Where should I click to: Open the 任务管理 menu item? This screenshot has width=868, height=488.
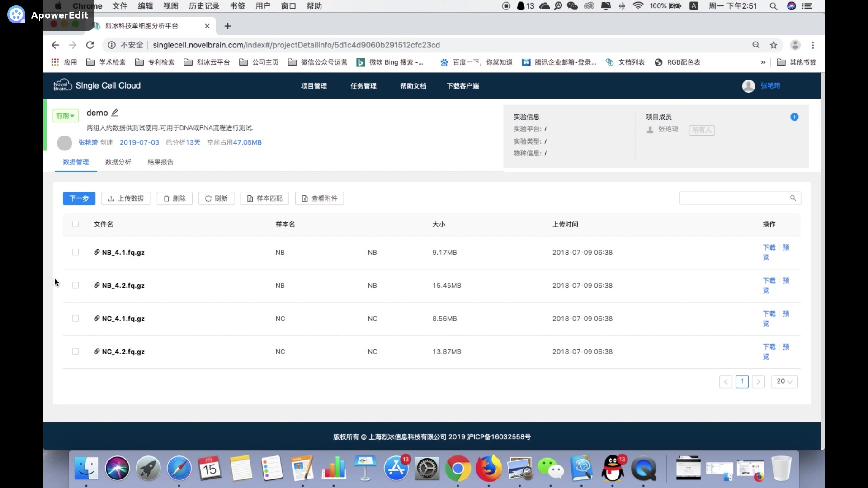[x=363, y=86]
